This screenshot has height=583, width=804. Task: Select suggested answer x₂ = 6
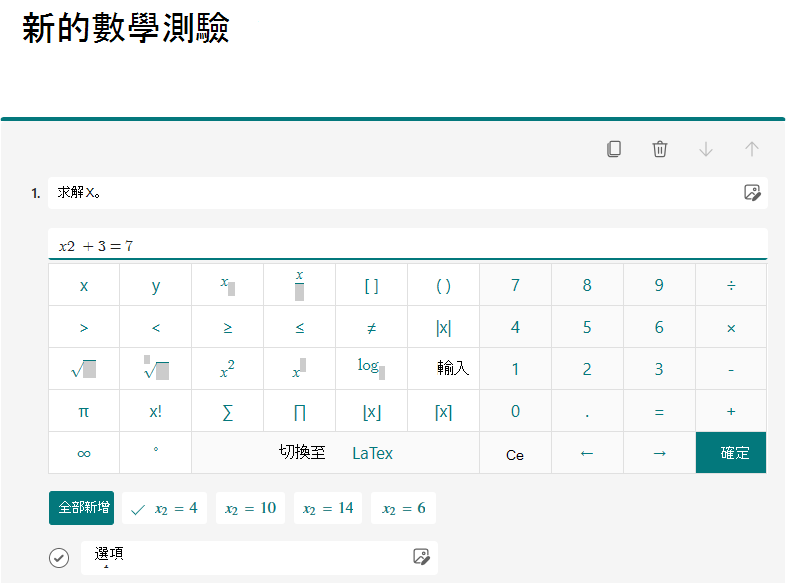click(404, 508)
